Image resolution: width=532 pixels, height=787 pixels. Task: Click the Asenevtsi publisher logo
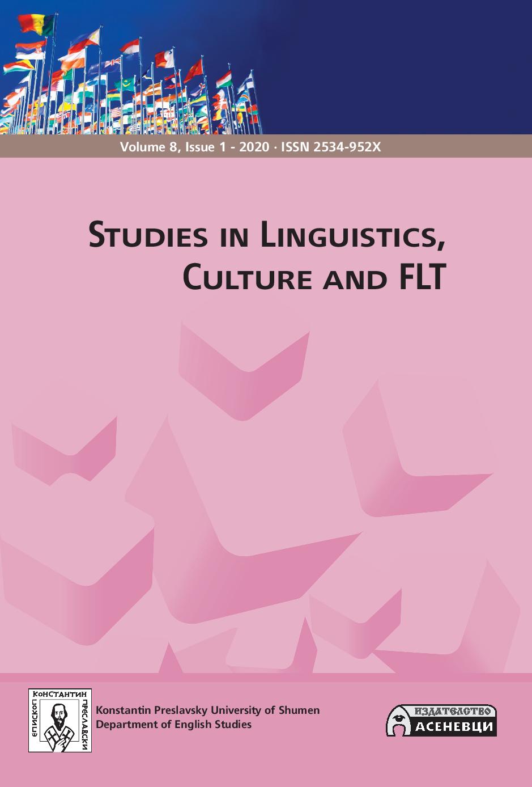tap(441, 720)
